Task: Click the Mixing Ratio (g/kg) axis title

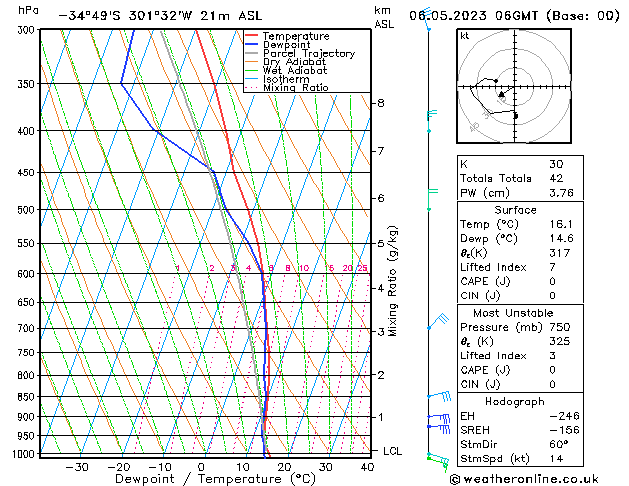Action: [x=392, y=281]
